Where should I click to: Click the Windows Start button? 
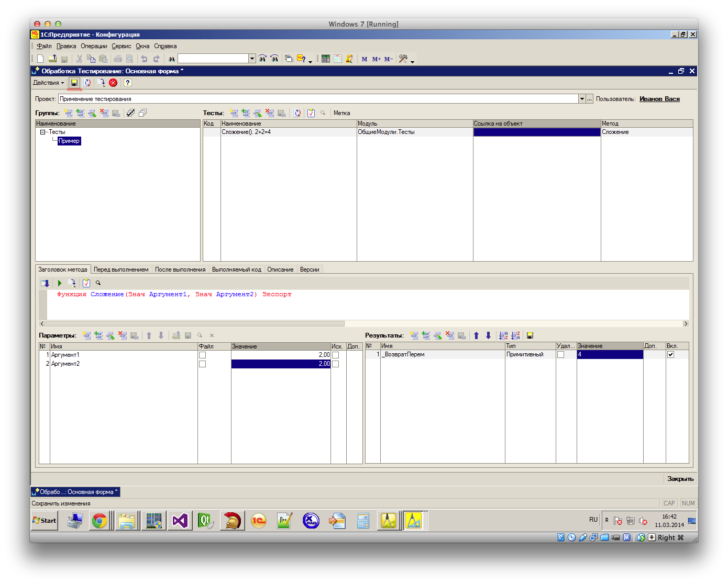[x=45, y=521]
